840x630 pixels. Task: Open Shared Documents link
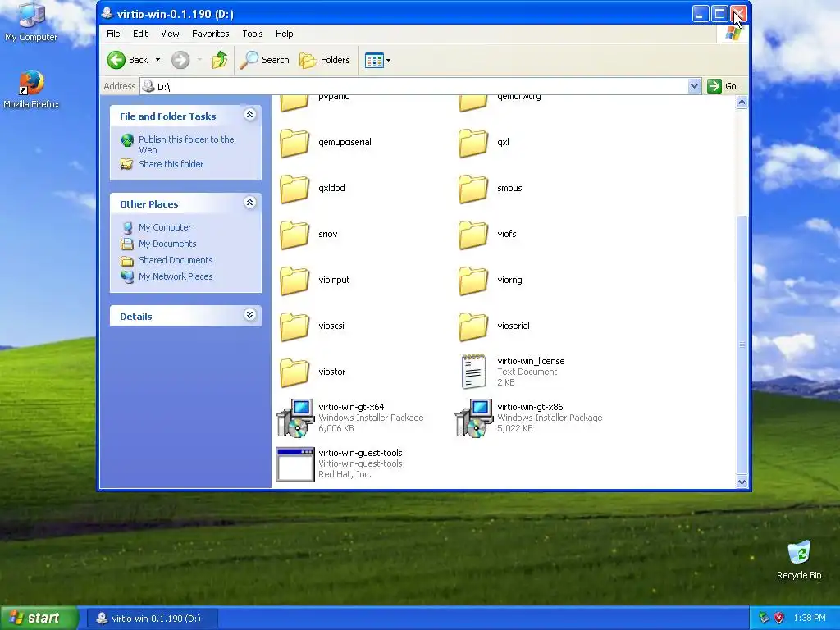[176, 260]
